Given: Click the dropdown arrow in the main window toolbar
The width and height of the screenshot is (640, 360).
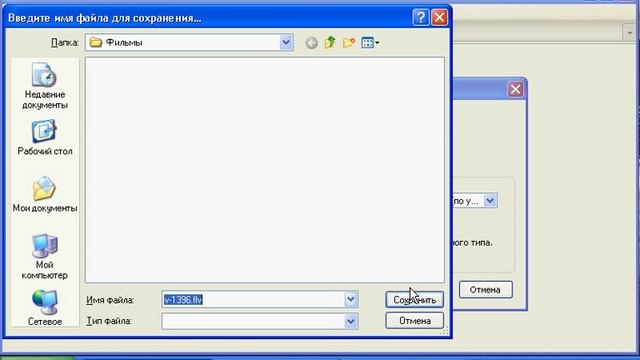Looking at the screenshot, I should (629, 33).
